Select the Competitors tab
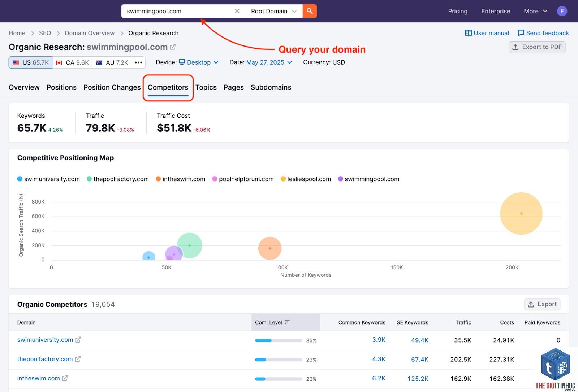The width and height of the screenshot is (578, 392). 168,87
